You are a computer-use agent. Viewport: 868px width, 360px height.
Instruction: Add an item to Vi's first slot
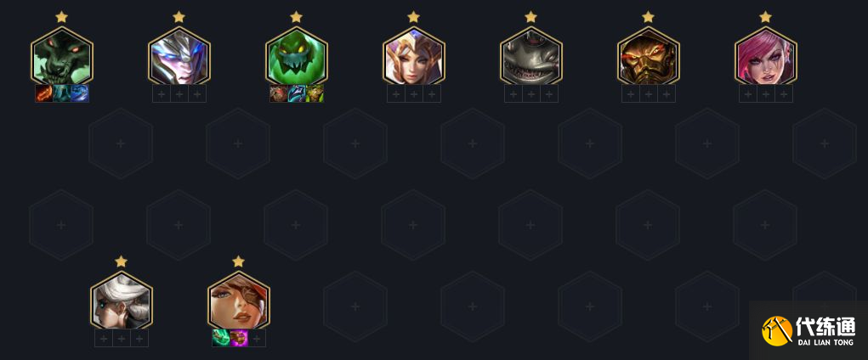click(x=748, y=93)
